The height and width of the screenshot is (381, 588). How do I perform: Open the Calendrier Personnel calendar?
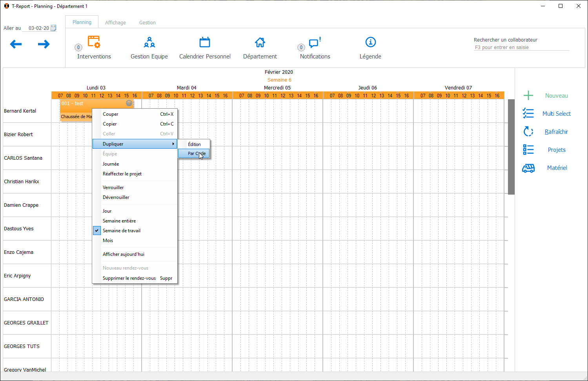pos(205,42)
